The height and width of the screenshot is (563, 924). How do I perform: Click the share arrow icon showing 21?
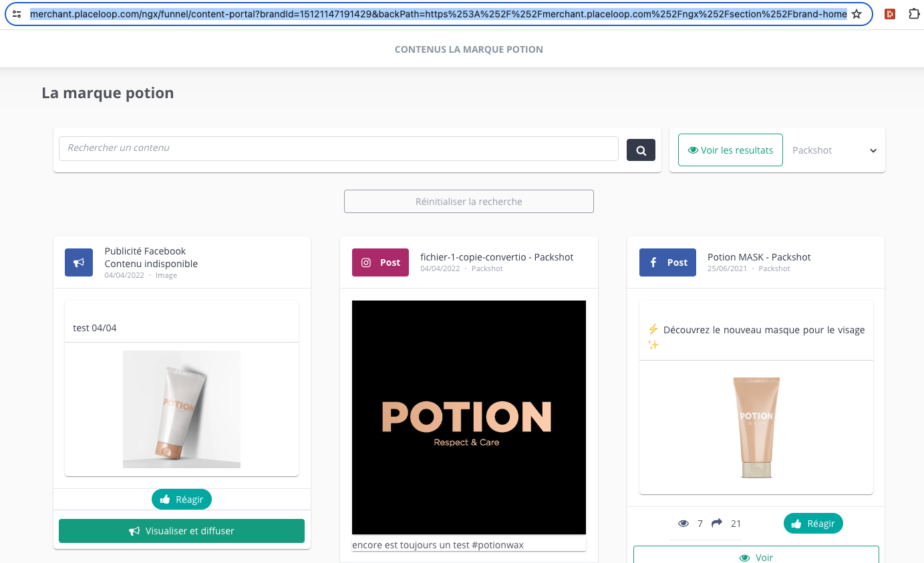coord(717,523)
